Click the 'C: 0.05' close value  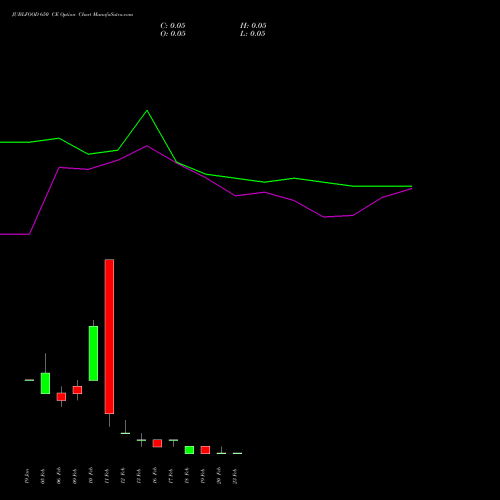point(173,26)
